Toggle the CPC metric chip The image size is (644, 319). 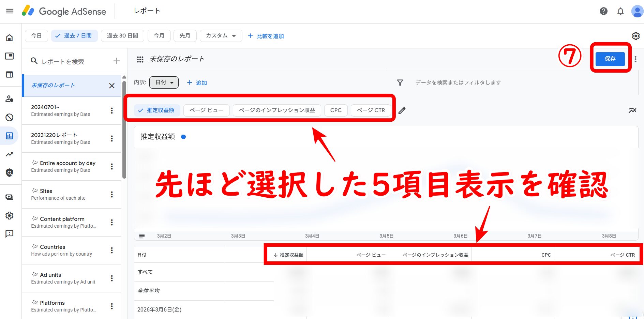click(335, 110)
